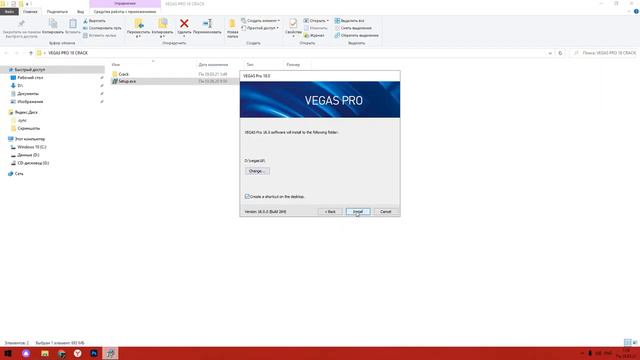The image size is (640, 360).
Task: Click Change to pick install folder
Action: click(x=257, y=171)
